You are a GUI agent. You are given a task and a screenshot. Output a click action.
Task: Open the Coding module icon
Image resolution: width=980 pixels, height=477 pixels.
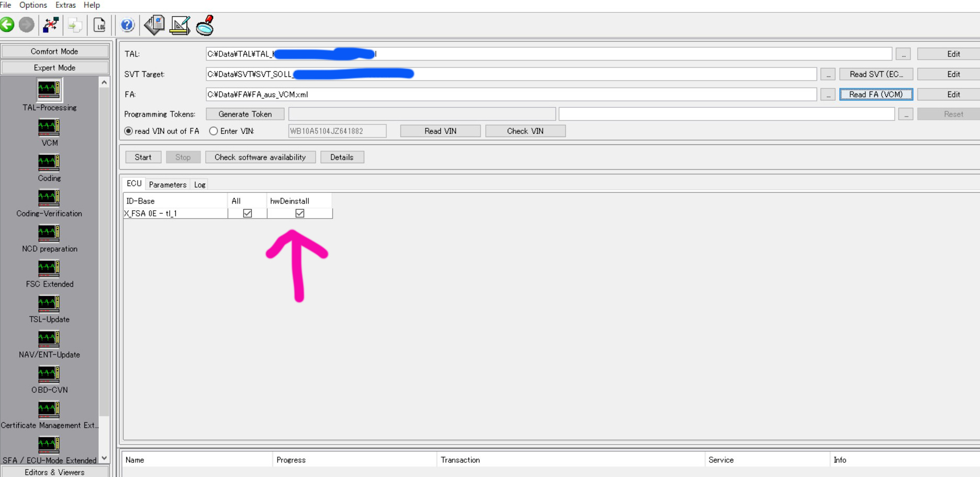49,162
